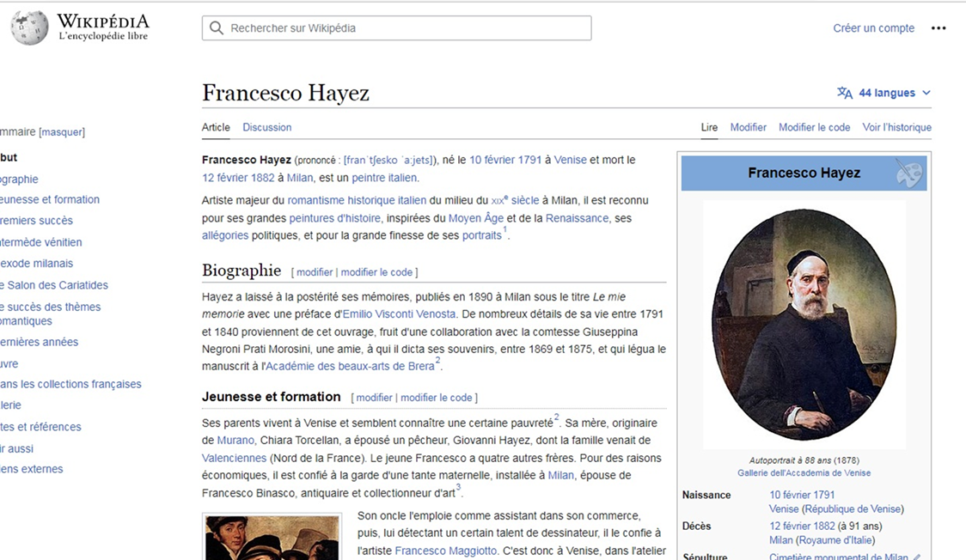Open the Cimetière monumental de Milan link
This screenshot has height=560, width=966.
(839, 557)
